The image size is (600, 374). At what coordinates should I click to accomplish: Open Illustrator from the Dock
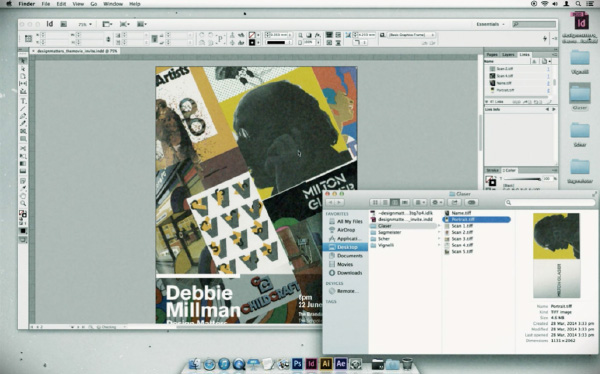(326, 363)
